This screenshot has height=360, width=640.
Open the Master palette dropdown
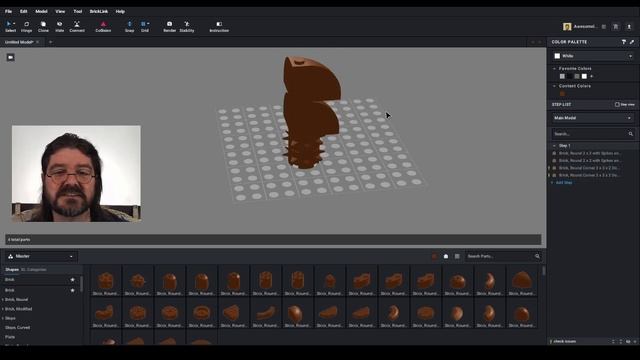41,256
